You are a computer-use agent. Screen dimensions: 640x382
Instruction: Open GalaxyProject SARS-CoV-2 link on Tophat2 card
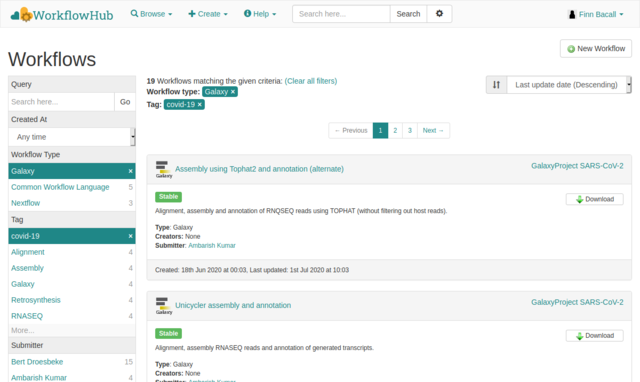click(x=577, y=166)
